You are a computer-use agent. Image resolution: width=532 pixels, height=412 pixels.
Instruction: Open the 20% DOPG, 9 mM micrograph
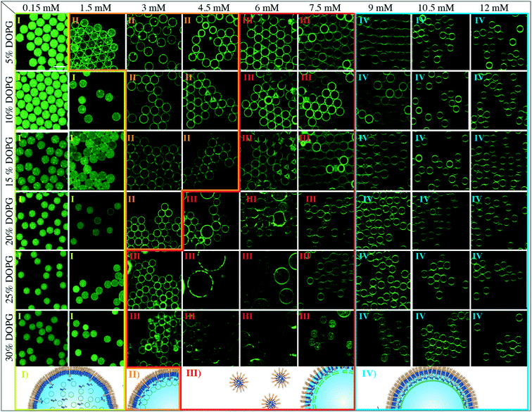click(383, 221)
